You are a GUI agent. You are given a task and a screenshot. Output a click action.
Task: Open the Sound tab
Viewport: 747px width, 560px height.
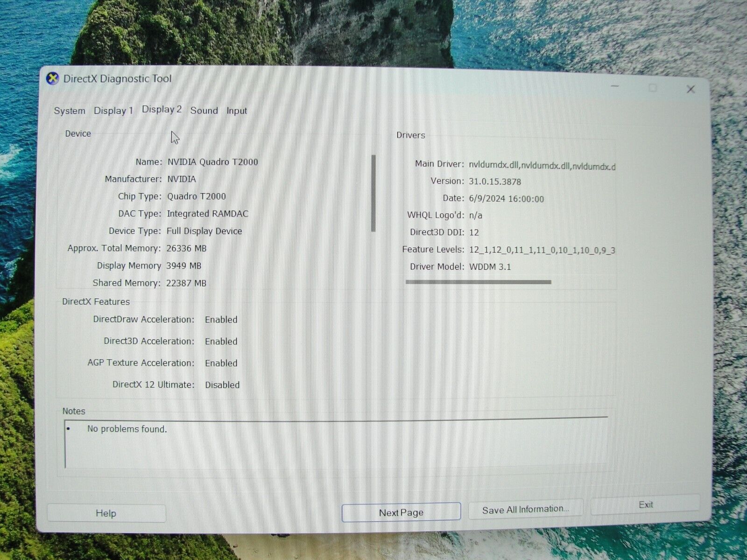204,111
